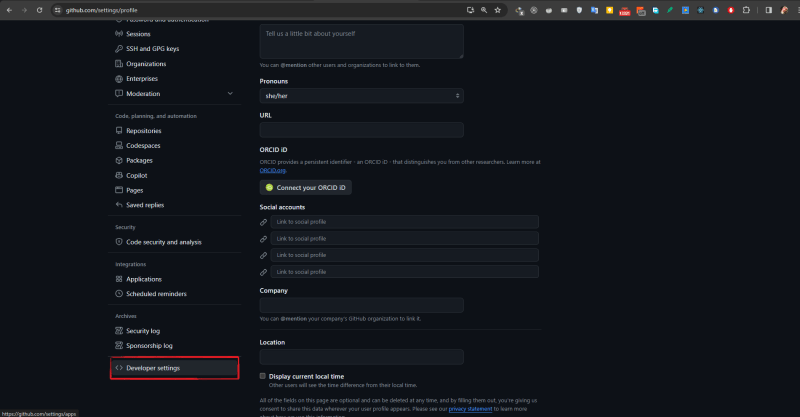This screenshot has height=417, width=800.
Task: Click the Applications grid icon
Action: pyautogui.click(x=119, y=279)
